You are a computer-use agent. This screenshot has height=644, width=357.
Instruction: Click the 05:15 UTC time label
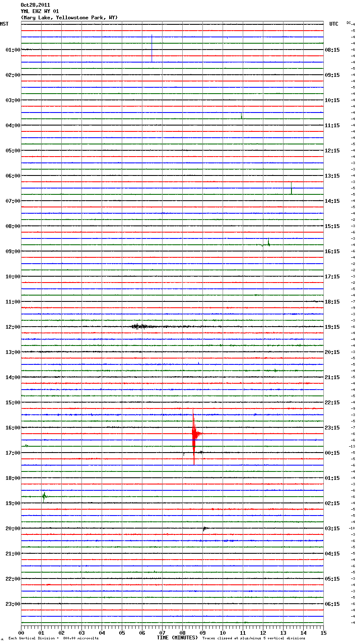(332, 579)
